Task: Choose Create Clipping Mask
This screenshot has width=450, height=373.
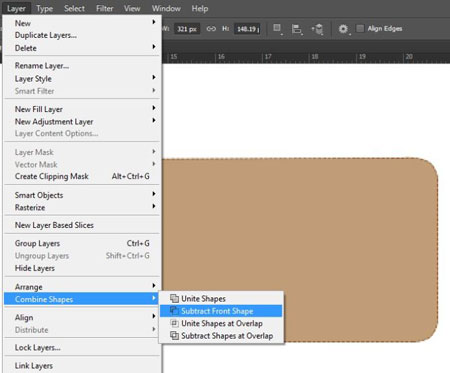Action: (x=82, y=176)
